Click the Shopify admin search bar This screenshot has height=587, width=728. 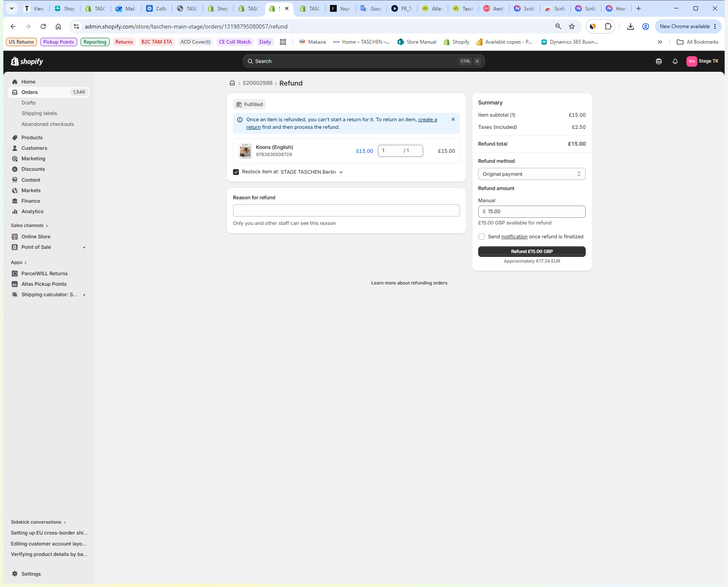pyautogui.click(x=364, y=61)
